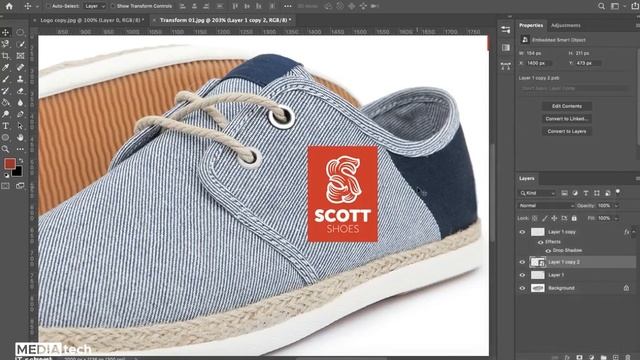Change the screen mode icon
Image resolution: width=640 pixels, height=360 pixels.
pos(20,186)
